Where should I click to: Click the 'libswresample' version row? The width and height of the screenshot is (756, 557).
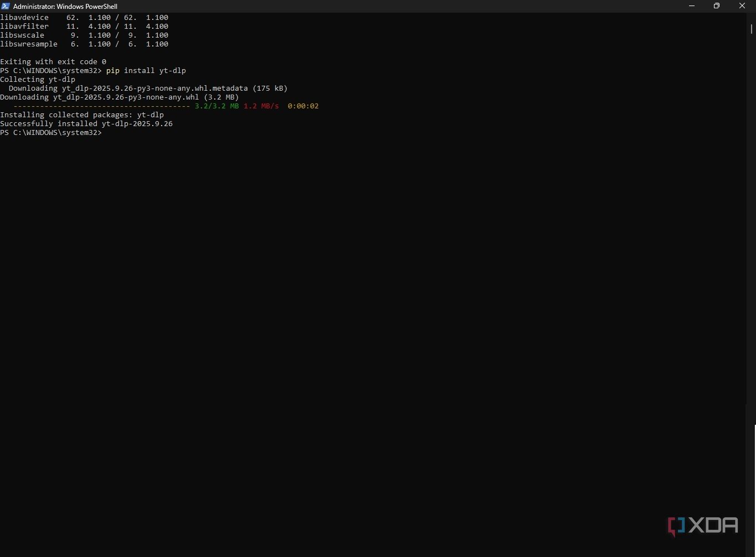click(x=84, y=44)
